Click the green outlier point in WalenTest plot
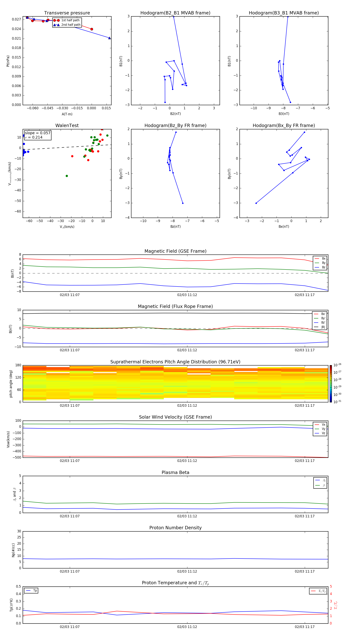The width and height of the screenshot is (351, 644). tap(67, 176)
